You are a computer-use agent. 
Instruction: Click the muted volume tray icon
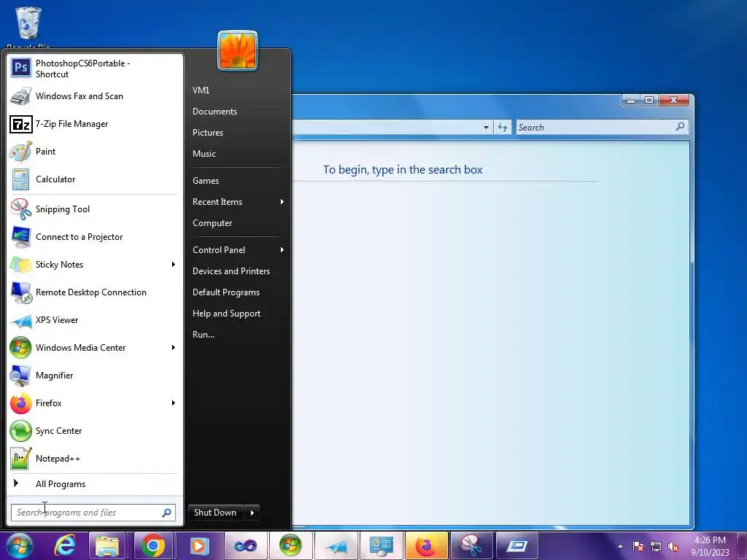click(x=673, y=547)
